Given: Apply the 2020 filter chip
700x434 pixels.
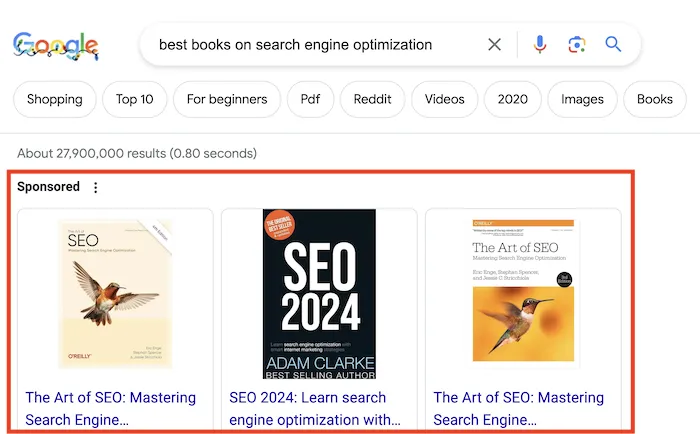Looking at the screenshot, I should (512, 99).
